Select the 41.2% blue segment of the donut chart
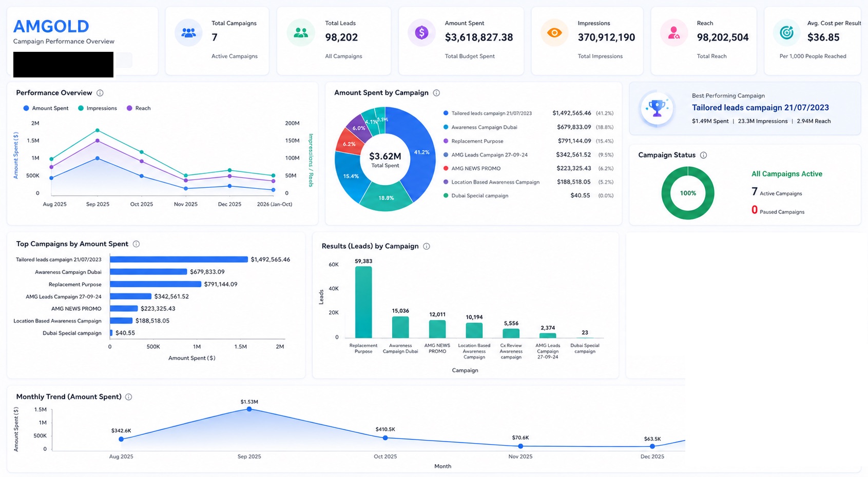This screenshot has width=868, height=477. tap(422, 152)
